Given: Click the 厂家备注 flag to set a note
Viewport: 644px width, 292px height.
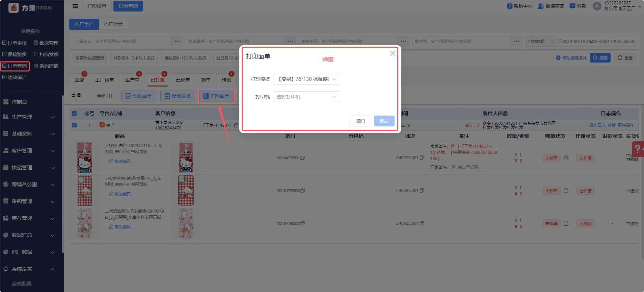Looking at the screenshot, I should tap(454, 167).
